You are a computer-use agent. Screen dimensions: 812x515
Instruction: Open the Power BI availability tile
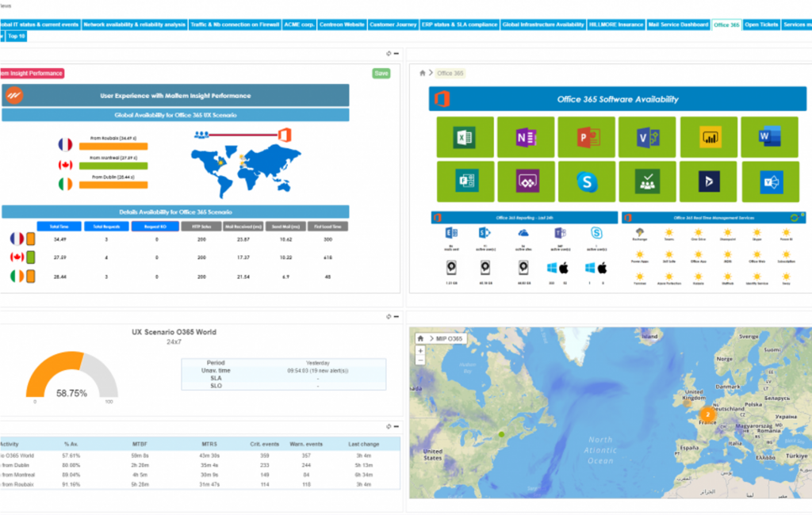pos(708,137)
